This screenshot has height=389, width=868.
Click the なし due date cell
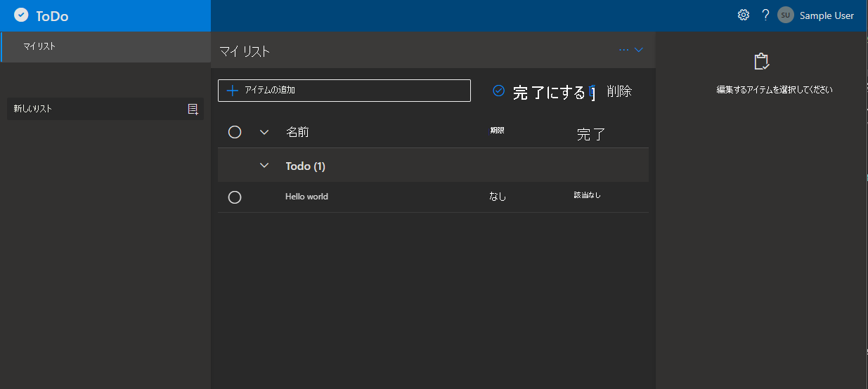[x=498, y=197]
